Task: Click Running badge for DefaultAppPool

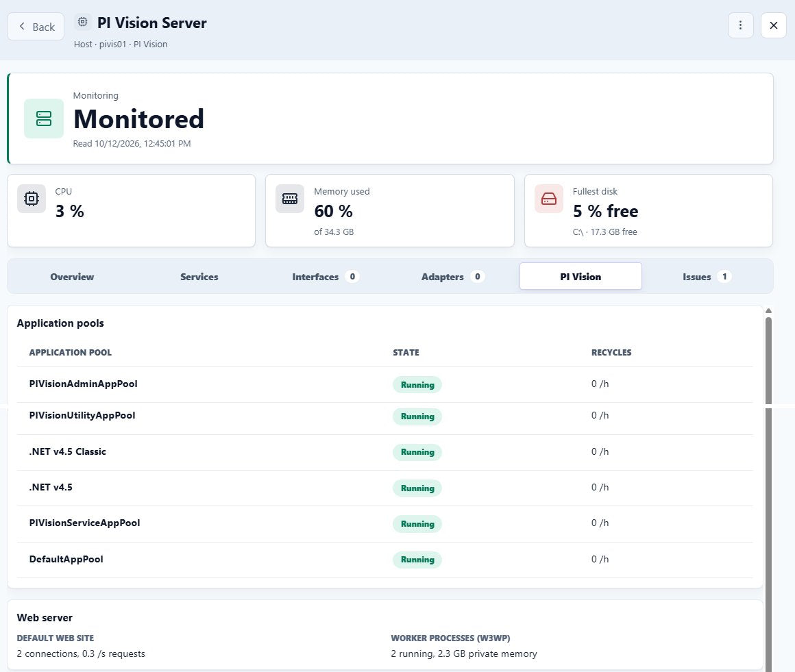Action: [417, 560]
